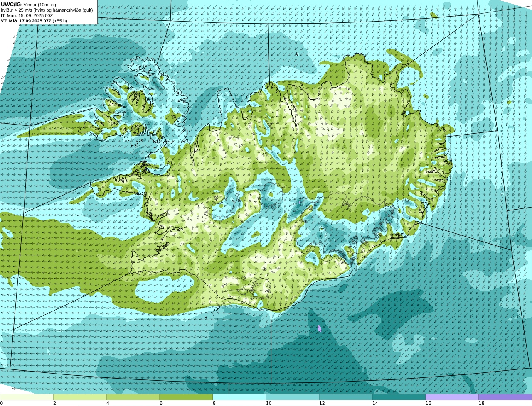This screenshot has width=532, height=406.
Task: Click the 8–10 m/s light cyan legend swatch
Action: (239, 397)
